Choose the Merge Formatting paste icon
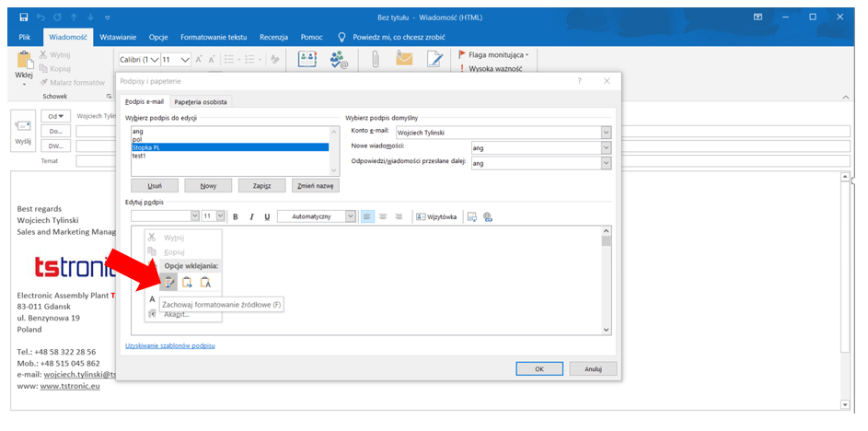This screenshot has width=868, height=431. tap(188, 282)
